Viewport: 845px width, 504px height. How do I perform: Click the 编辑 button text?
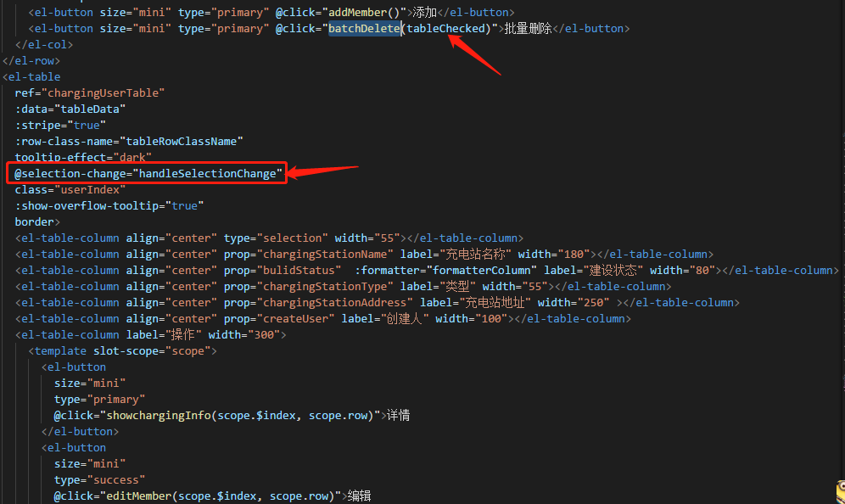coord(360,496)
